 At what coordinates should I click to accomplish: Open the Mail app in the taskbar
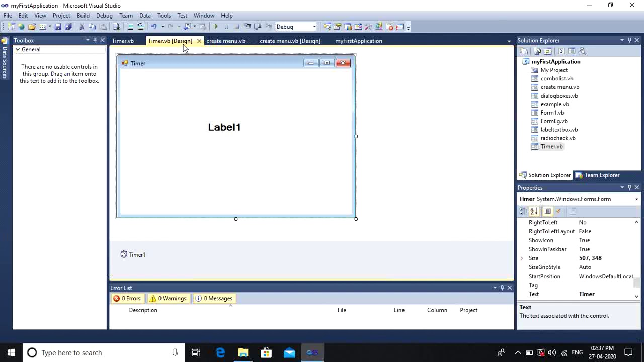click(x=289, y=352)
